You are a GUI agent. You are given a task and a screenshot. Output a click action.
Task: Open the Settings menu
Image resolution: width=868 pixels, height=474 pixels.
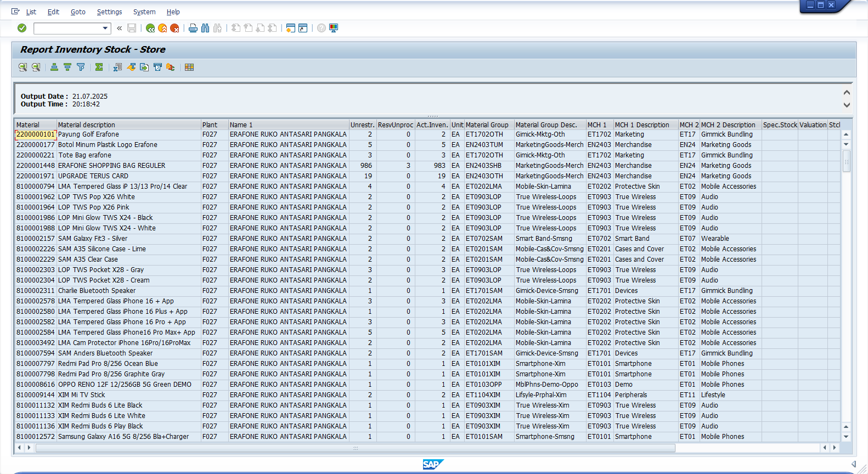(109, 12)
